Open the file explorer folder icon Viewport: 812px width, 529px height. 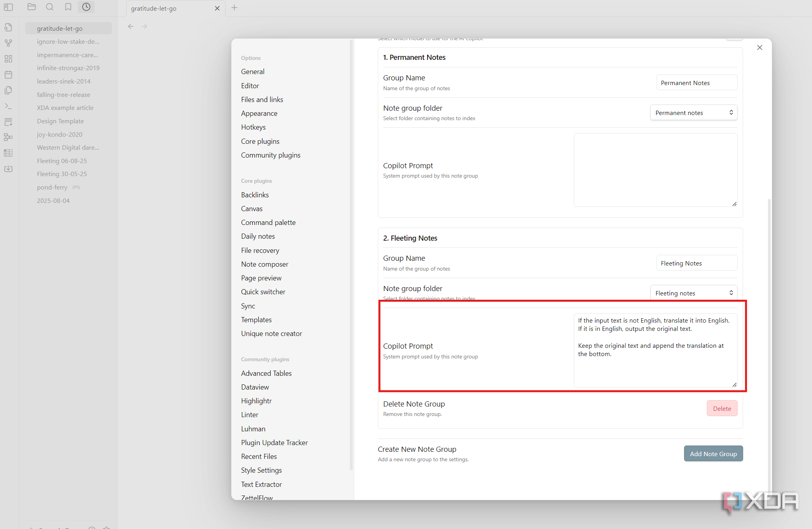tap(31, 7)
